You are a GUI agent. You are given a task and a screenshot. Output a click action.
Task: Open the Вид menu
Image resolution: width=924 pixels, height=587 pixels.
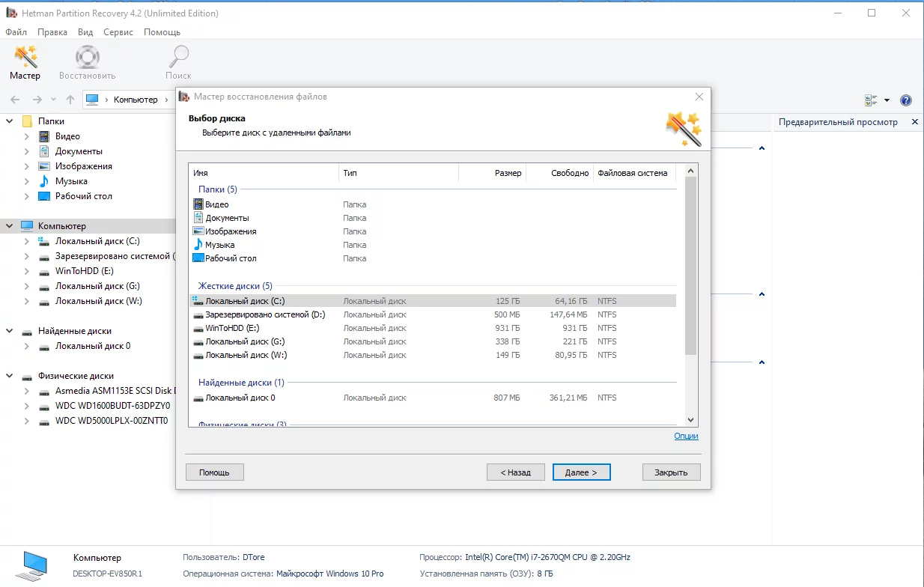point(85,32)
